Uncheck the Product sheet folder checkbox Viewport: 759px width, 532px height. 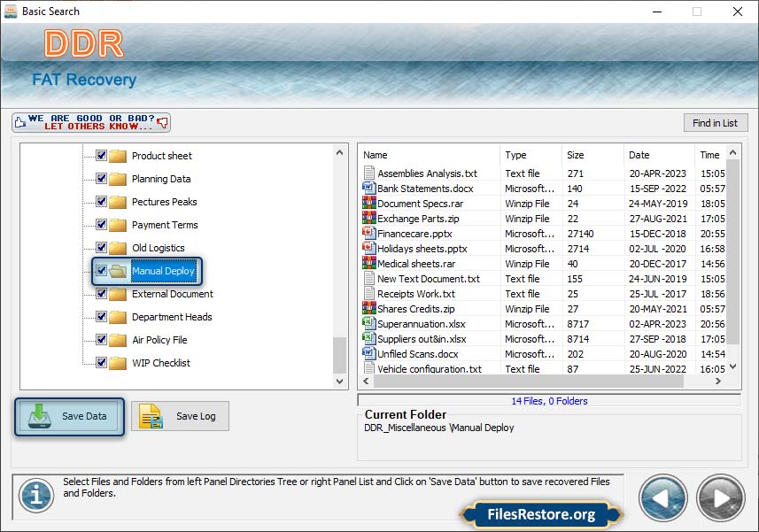point(101,155)
